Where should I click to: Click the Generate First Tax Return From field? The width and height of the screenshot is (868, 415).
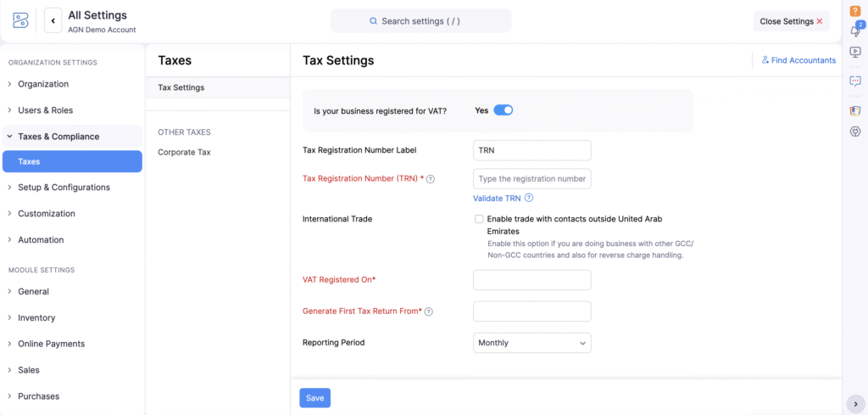tap(532, 311)
